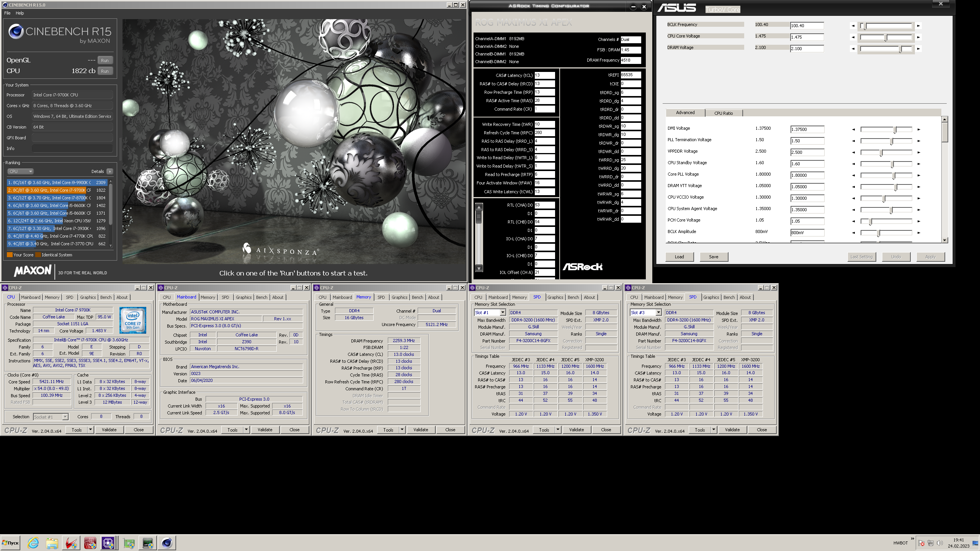Expand the HWBOT toolbar chevron

(x=912, y=539)
